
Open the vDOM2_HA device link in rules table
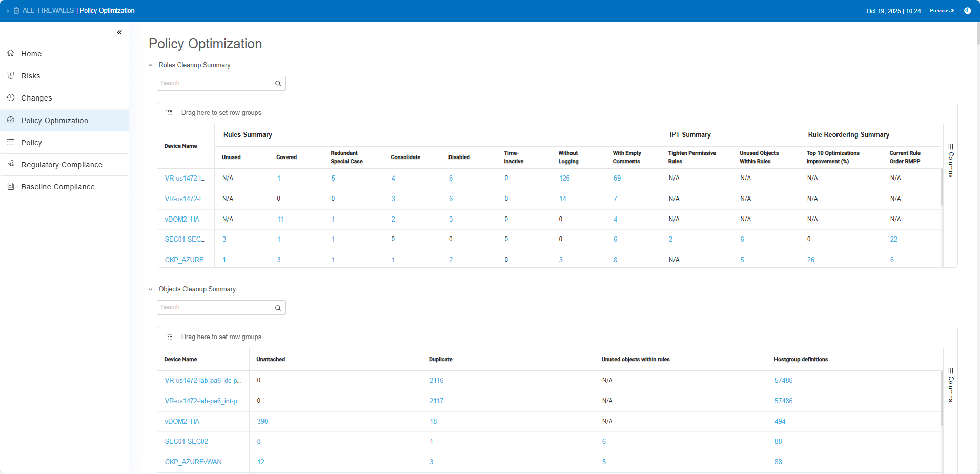182,219
